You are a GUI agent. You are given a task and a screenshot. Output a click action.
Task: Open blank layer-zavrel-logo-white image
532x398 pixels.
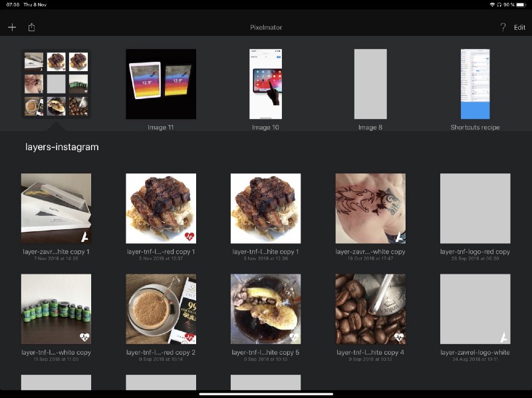475,309
